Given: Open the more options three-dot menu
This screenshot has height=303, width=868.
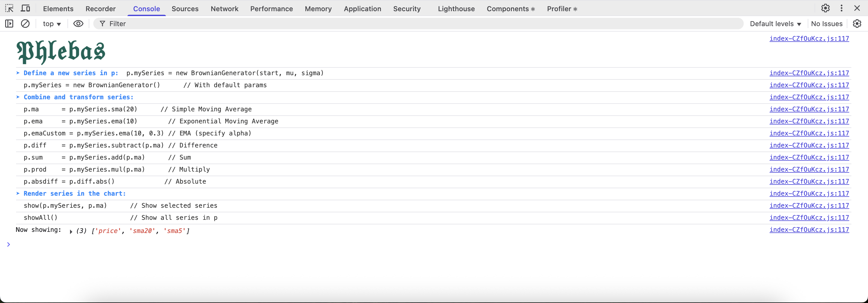Looking at the screenshot, I should 841,8.
